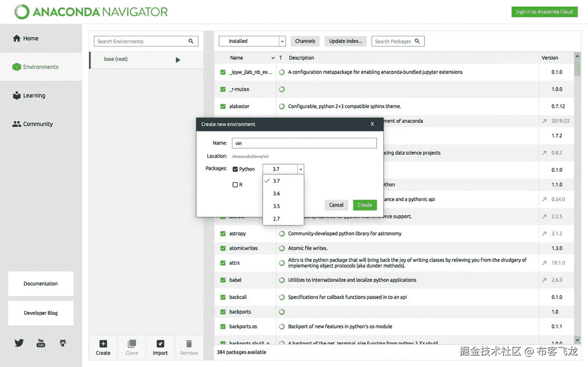Click type circle icon for alabaster
The width and height of the screenshot is (588, 367).
click(282, 107)
